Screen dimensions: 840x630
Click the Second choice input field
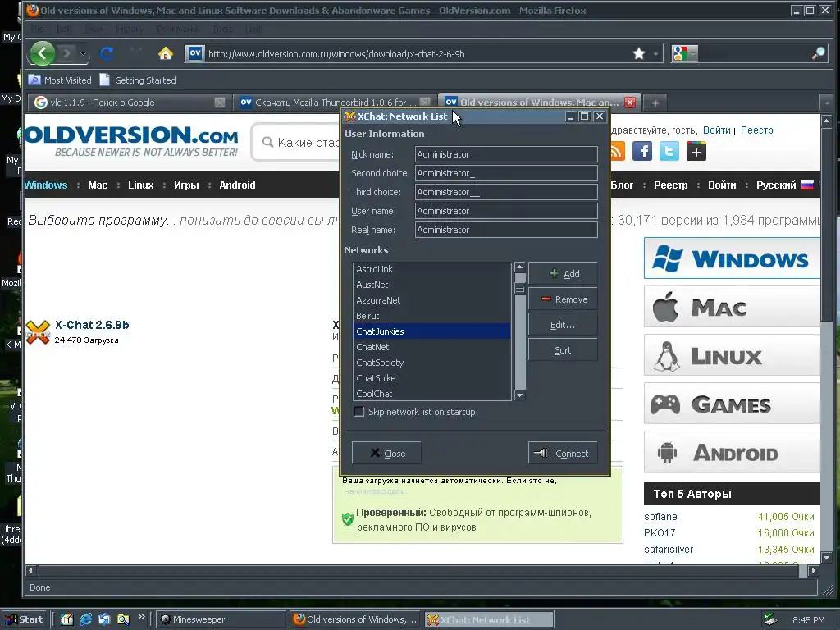coord(506,173)
